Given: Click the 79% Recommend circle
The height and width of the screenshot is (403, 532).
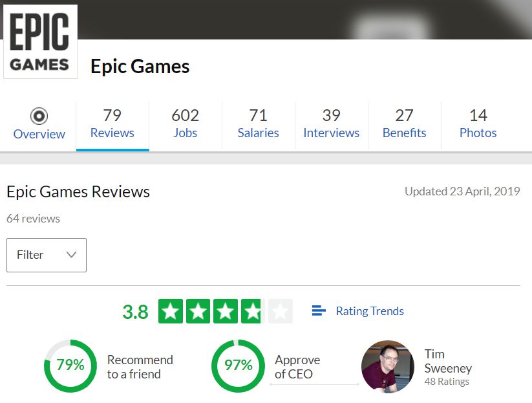Looking at the screenshot, I should click(70, 366).
